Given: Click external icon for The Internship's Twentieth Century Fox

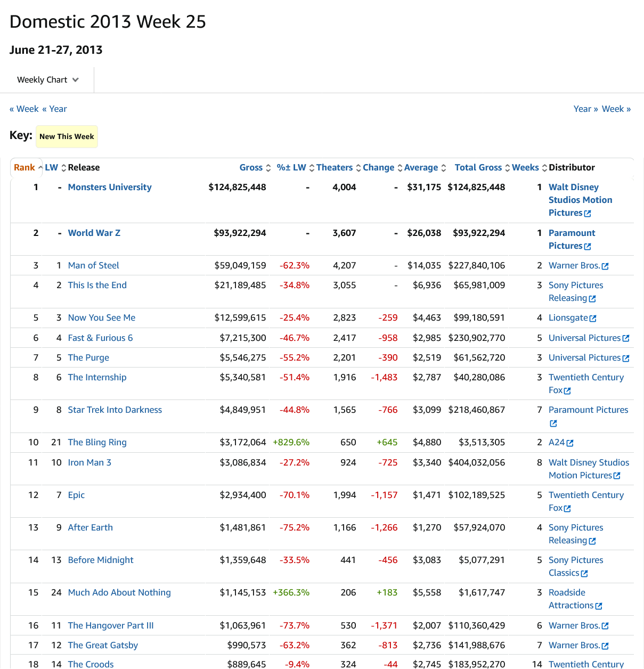Looking at the screenshot, I should tap(567, 390).
